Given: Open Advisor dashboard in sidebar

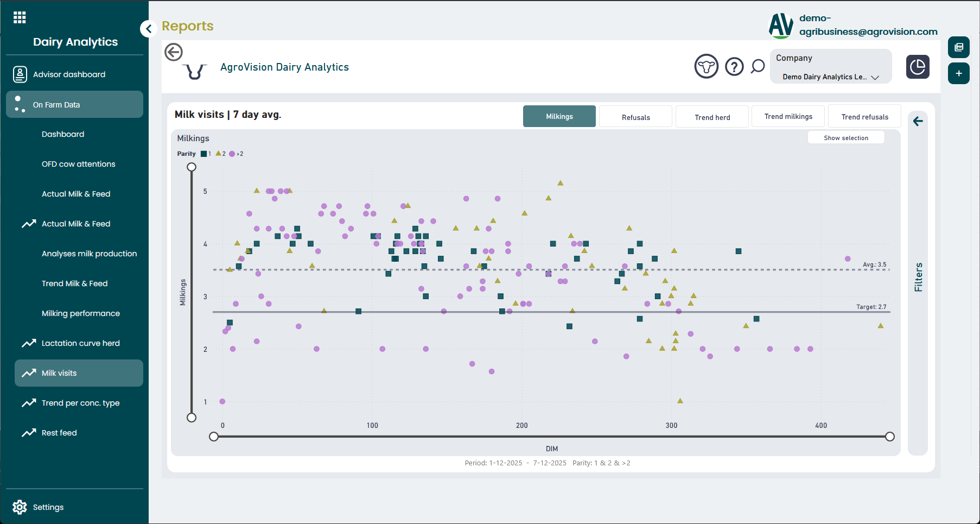Looking at the screenshot, I should (69, 74).
